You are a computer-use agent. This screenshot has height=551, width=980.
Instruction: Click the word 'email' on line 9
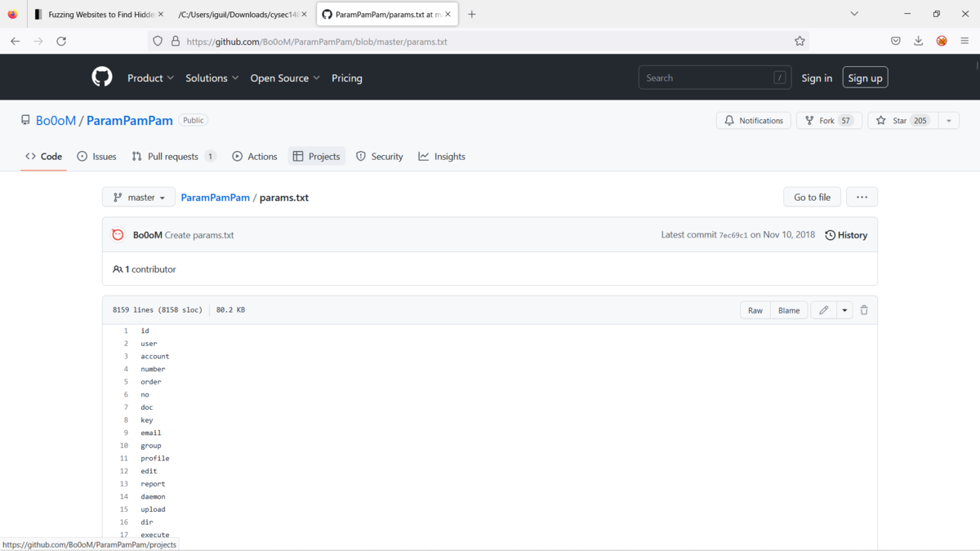point(151,433)
